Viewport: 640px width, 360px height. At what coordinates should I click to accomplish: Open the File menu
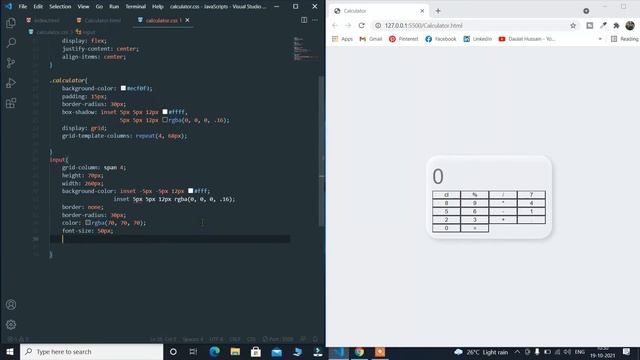coord(23,7)
